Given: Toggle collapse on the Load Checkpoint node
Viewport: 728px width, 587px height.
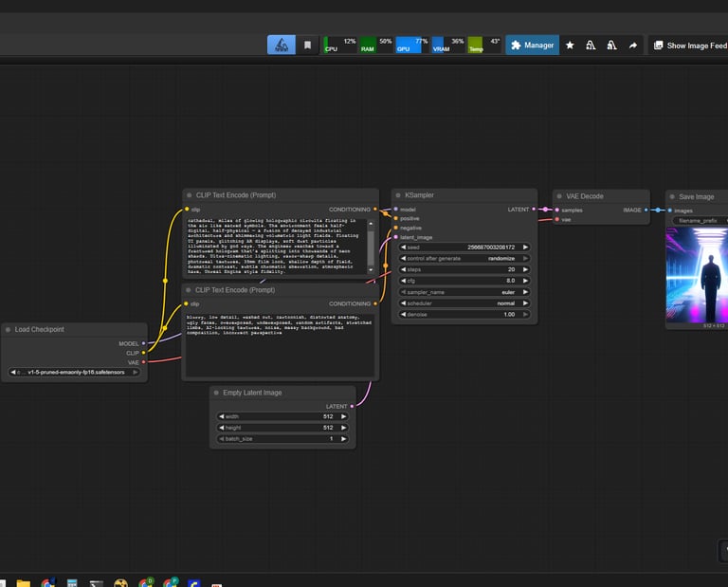Looking at the screenshot, I should [x=7, y=330].
